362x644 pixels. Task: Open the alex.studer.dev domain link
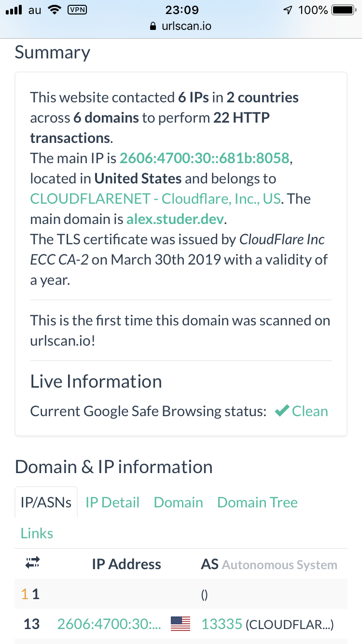click(x=175, y=219)
